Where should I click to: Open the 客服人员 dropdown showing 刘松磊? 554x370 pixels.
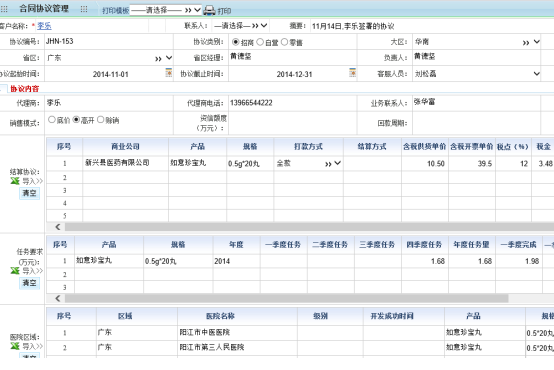477,74
